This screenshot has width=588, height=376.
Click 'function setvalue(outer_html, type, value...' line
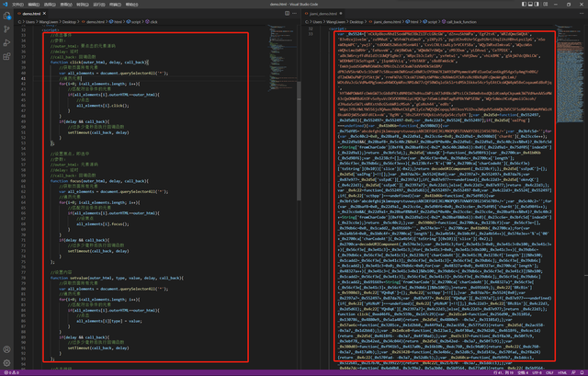pos(117,278)
